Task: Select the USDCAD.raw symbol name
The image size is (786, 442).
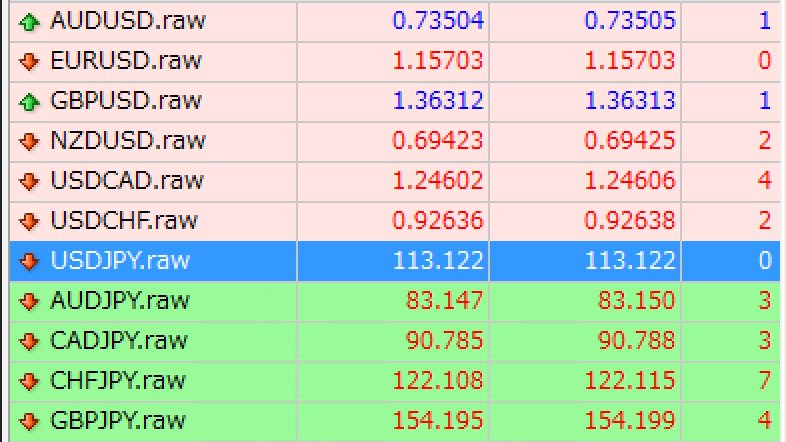Action: click(x=127, y=180)
